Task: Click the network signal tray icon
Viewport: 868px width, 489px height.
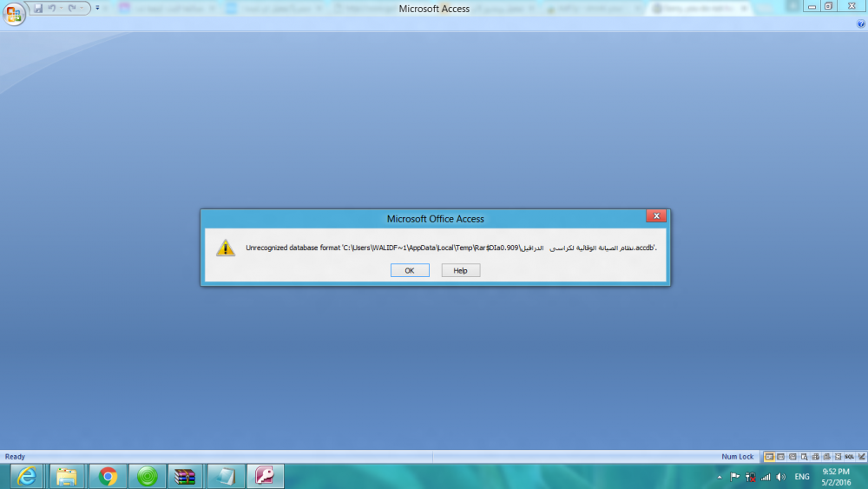Action: pyautogui.click(x=766, y=476)
